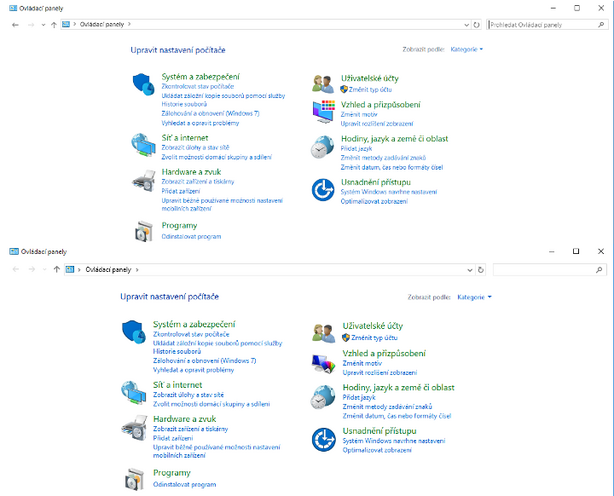Open Hodiny, jazyk a země clock icon in top window
The width and height of the screenshot is (614, 496).
pos(322,146)
